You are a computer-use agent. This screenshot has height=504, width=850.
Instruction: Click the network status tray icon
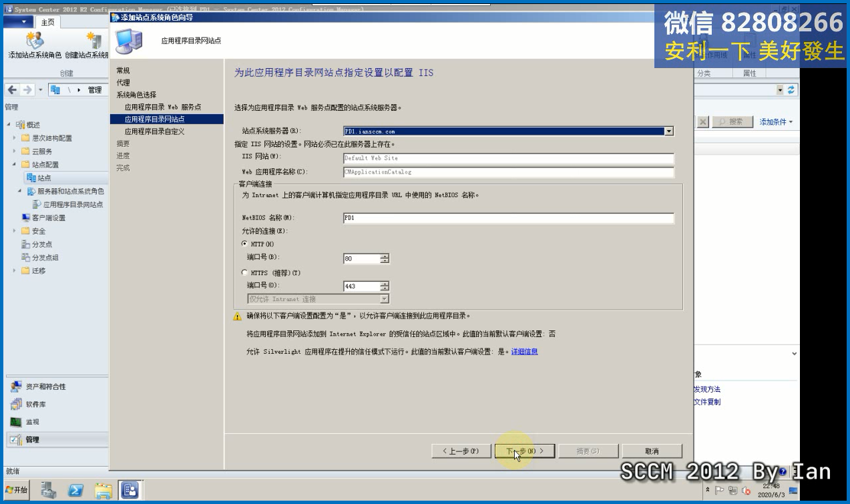point(733,491)
